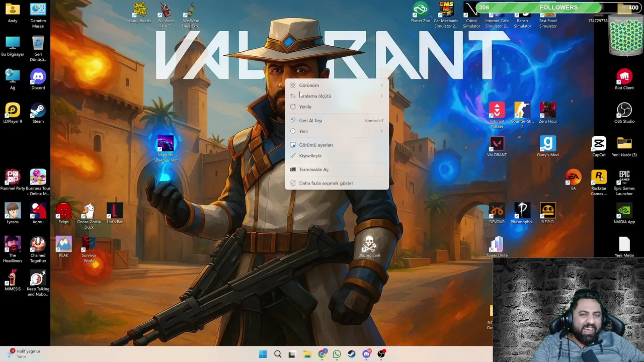
Task: Select Keep Talking and Nobody Explodes icon
Action: (38, 283)
